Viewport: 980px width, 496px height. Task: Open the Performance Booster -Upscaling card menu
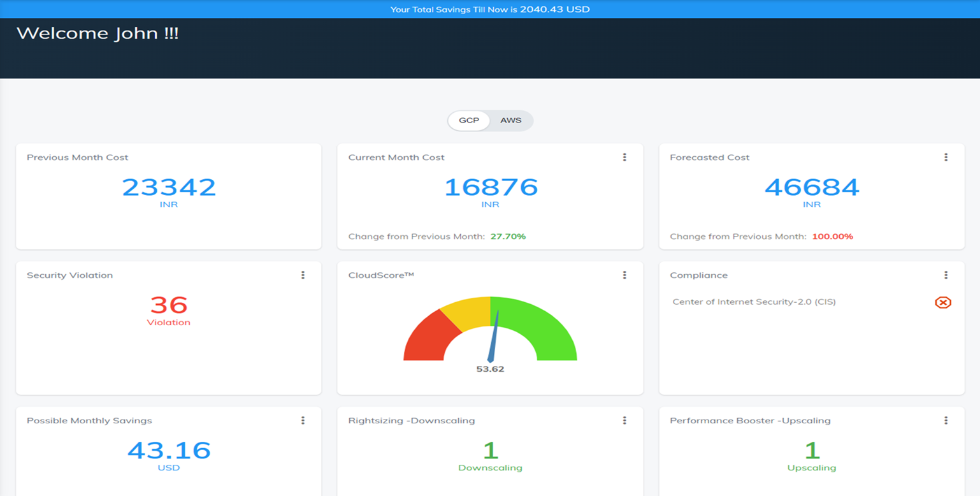(946, 421)
